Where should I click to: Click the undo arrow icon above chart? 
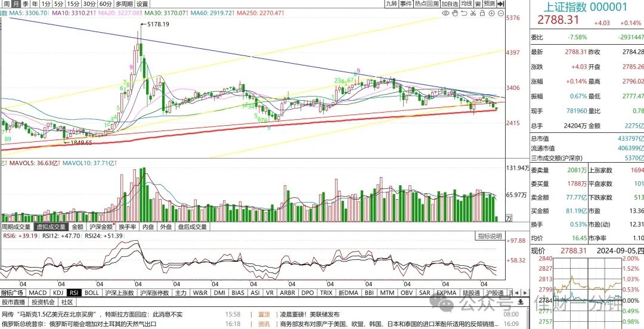(464, 13)
